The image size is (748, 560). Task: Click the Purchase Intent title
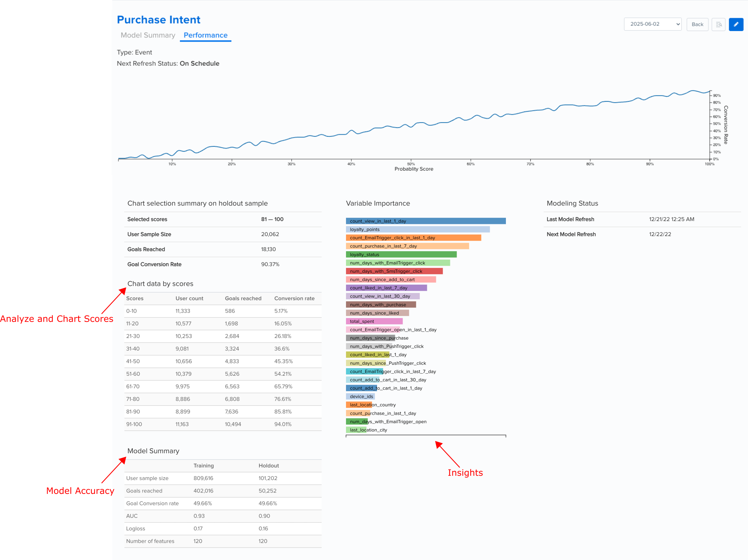[x=159, y=20]
